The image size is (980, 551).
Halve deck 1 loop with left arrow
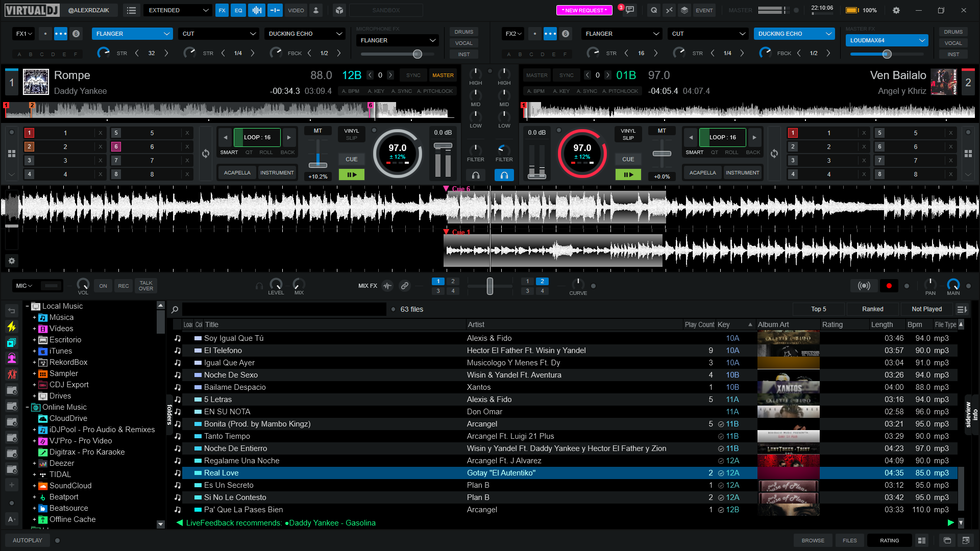226,137
